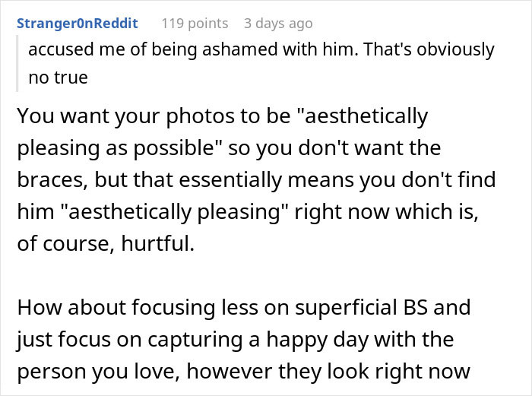Viewport: 532px width, 396px height.
Task: Click the line starting How about focusing
Action: point(244,307)
